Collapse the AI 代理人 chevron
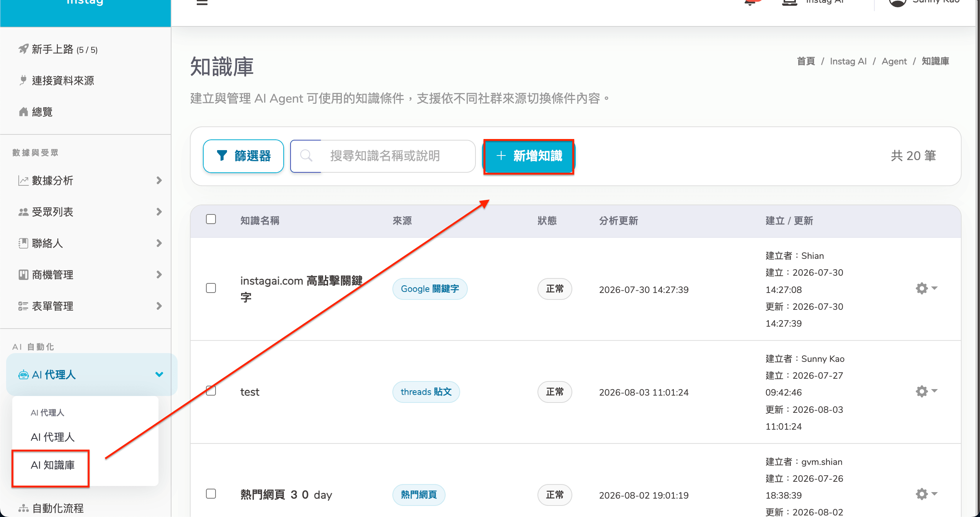This screenshot has width=980, height=517. 159,375
